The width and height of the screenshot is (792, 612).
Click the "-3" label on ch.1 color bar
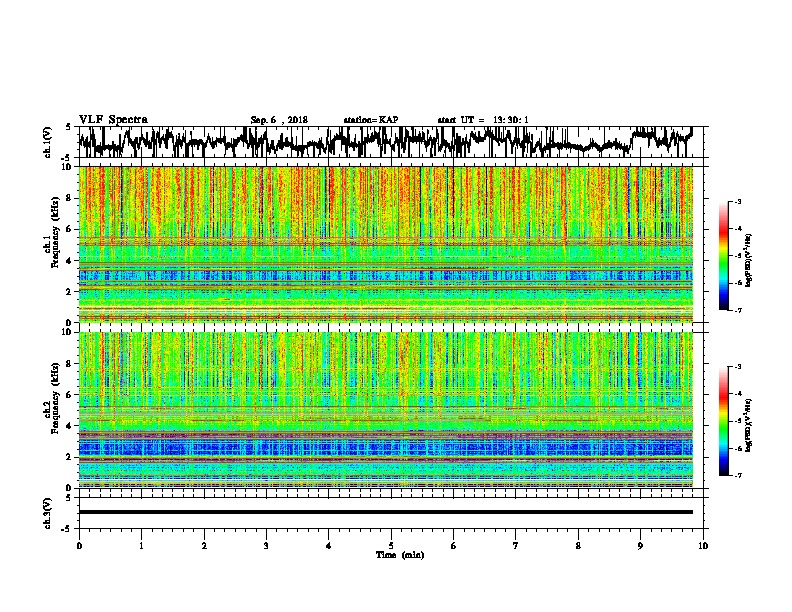pos(738,202)
